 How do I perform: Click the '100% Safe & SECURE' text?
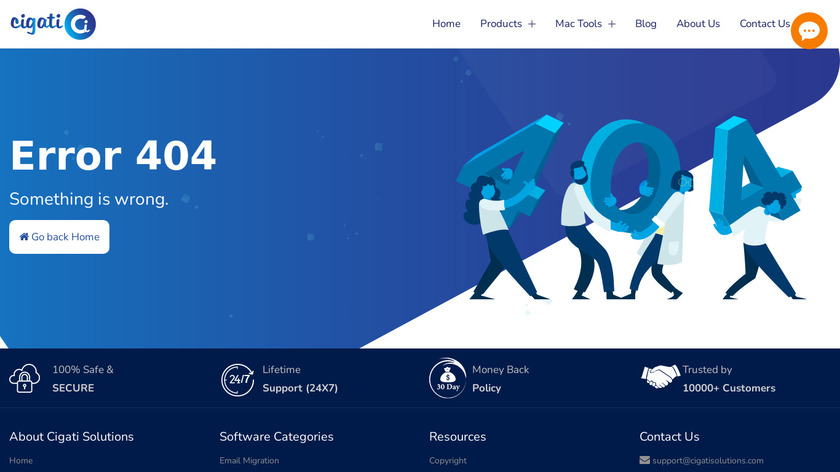pyautogui.click(x=83, y=379)
